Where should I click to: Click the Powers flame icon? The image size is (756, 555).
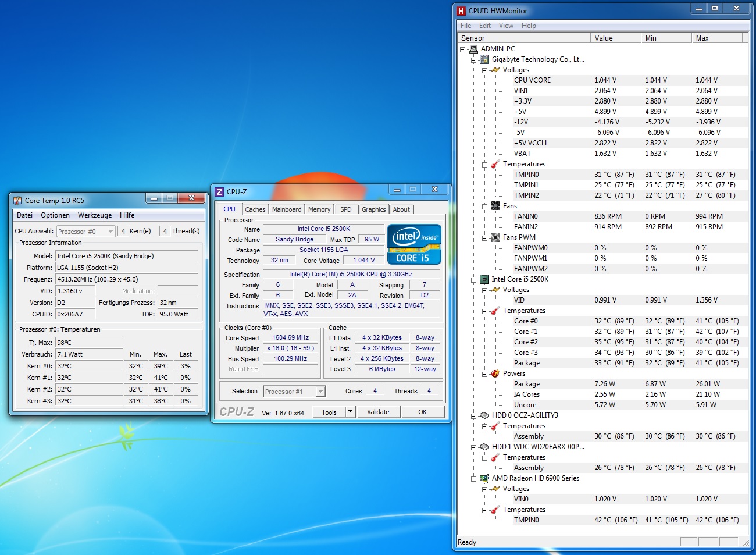tap(495, 373)
